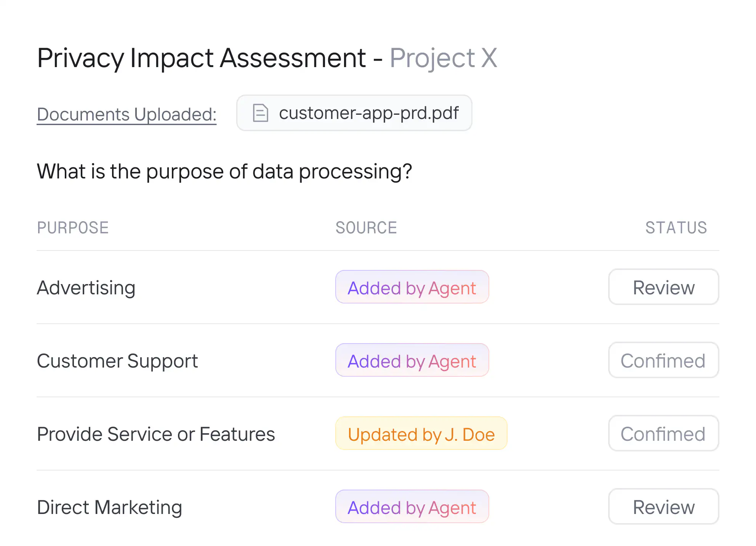Select the Customer Support purpose row
This screenshot has width=756, height=546.
[117, 361]
